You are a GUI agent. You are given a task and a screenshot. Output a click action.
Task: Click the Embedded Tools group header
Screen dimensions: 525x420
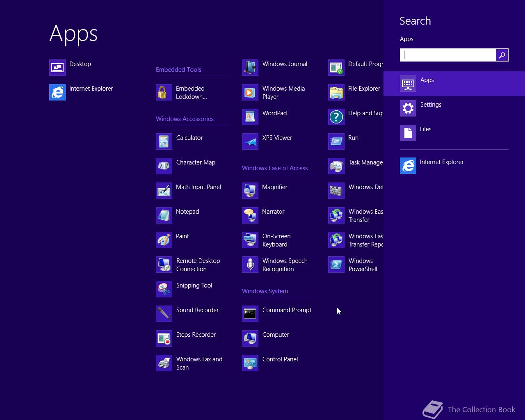[178, 70]
